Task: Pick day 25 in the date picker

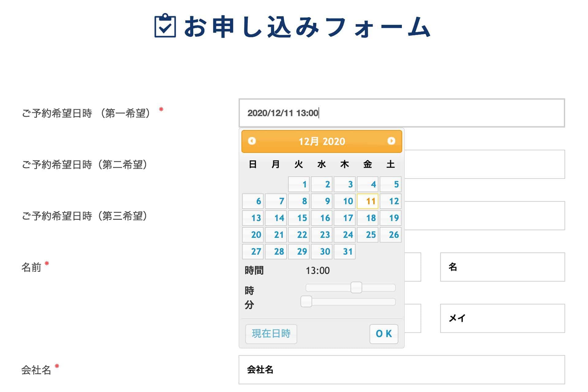Action: (367, 235)
